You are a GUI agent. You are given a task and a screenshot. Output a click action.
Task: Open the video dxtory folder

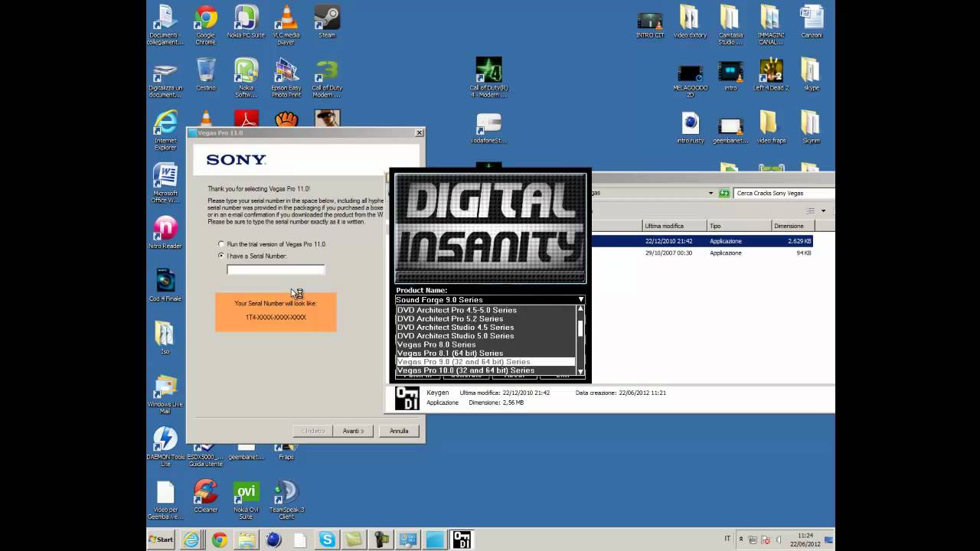(690, 21)
